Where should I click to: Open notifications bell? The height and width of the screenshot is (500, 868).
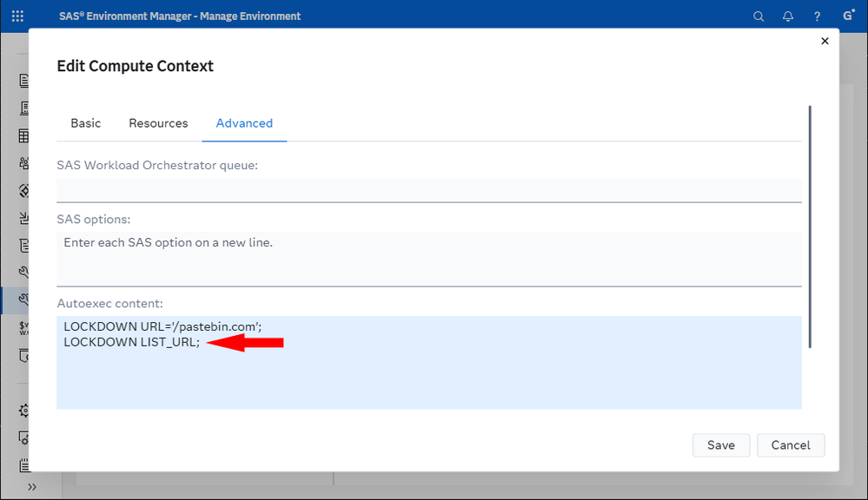pos(788,16)
